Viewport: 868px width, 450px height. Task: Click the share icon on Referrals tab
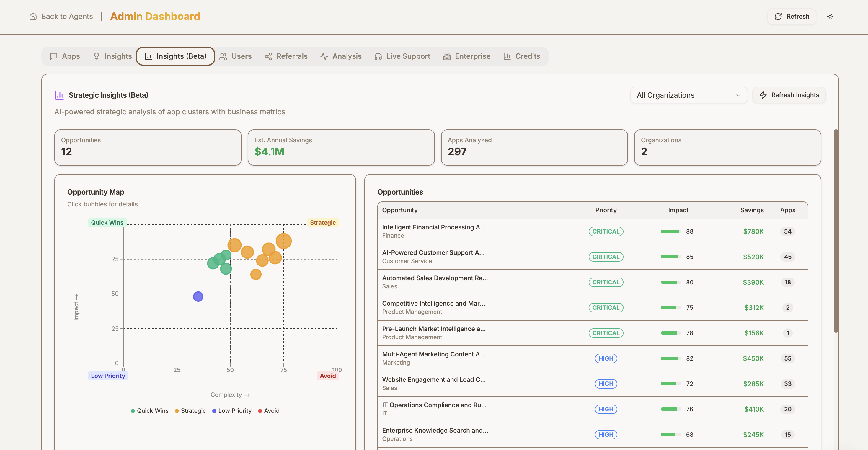click(268, 56)
